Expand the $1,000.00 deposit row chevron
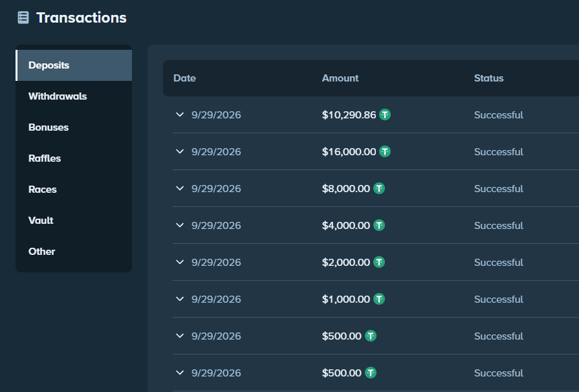This screenshot has height=392, width=579. point(180,299)
